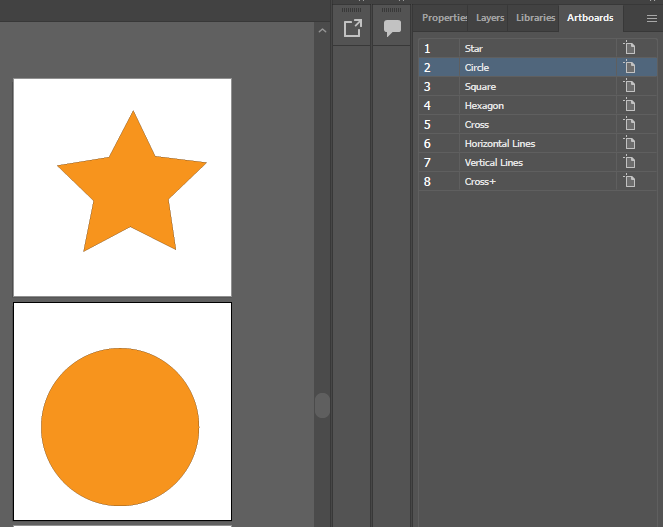
Task: Click artboard icon in Vertical Lines row
Action: (630, 162)
